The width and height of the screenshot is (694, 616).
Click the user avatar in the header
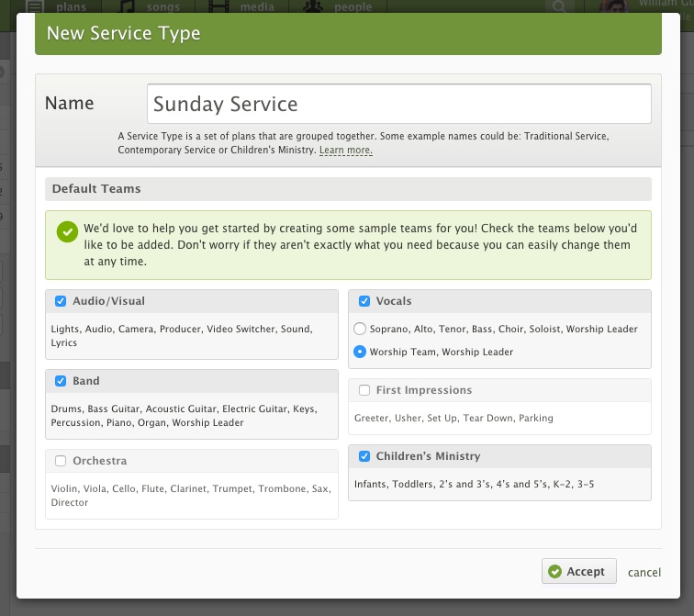tap(613, 6)
